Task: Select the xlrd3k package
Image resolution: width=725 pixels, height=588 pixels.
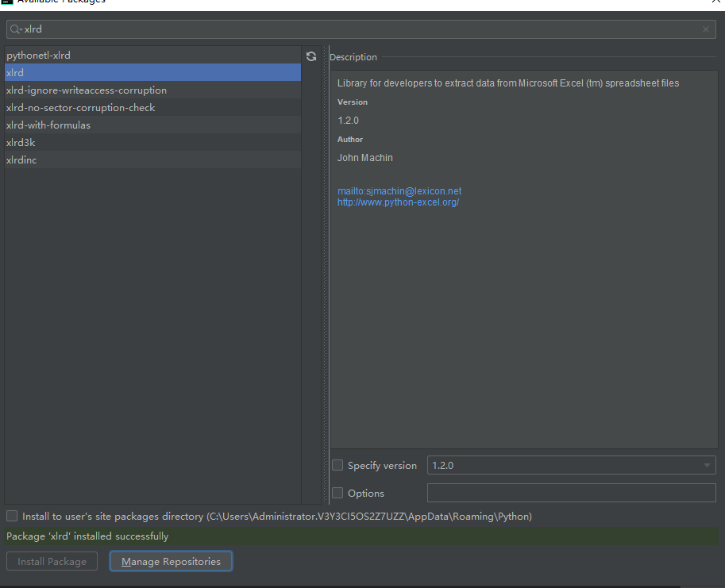Action: [x=21, y=143]
